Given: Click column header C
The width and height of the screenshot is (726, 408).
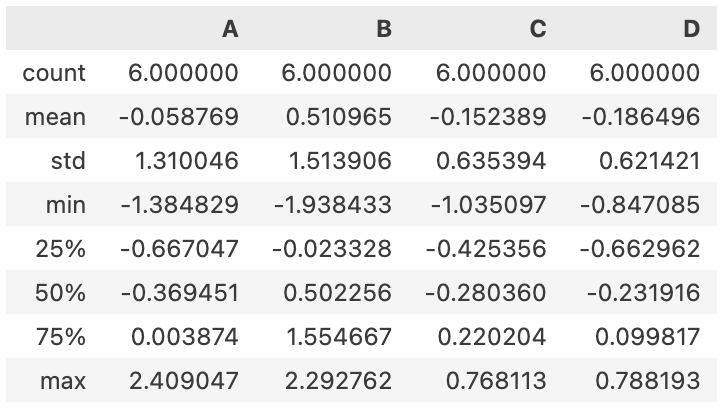Looking at the screenshot, I should 538,29.
